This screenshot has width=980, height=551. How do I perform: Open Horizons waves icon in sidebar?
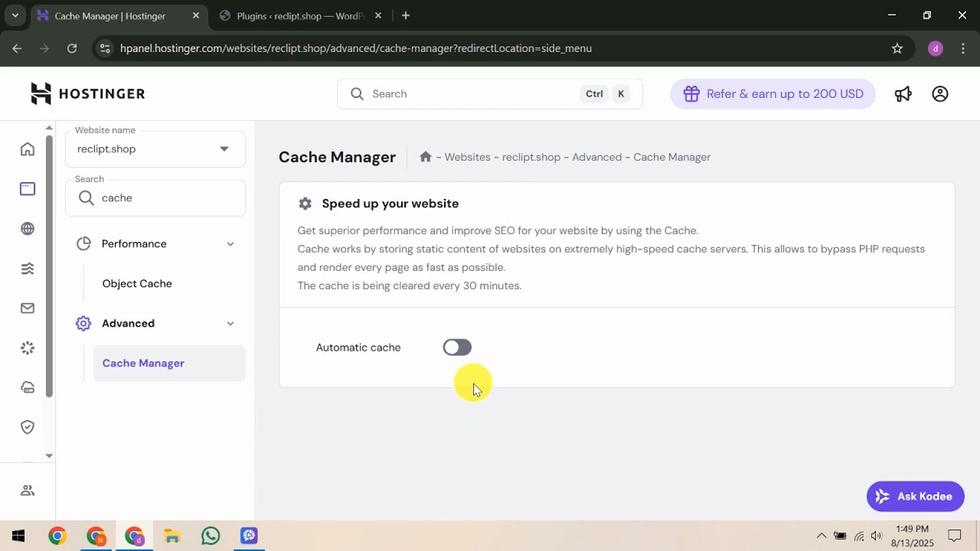click(28, 269)
